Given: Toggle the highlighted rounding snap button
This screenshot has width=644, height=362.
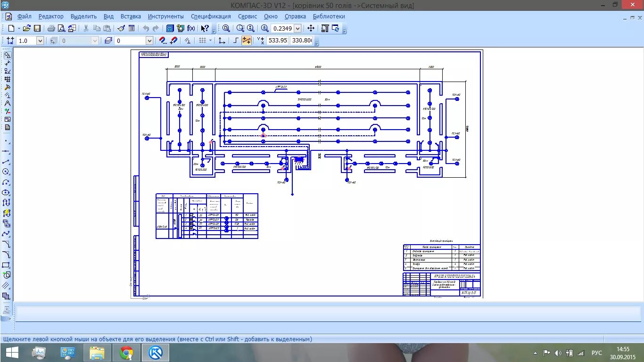Looking at the screenshot, I should click(247, 41).
